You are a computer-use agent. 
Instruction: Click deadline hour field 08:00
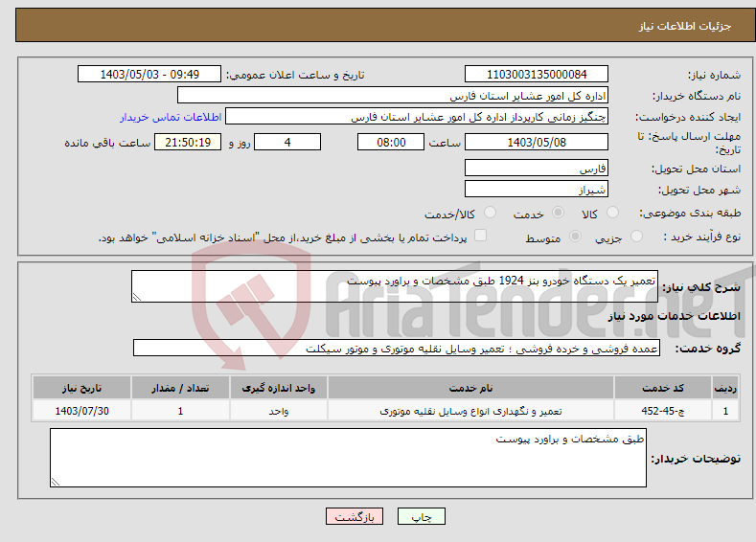click(391, 142)
